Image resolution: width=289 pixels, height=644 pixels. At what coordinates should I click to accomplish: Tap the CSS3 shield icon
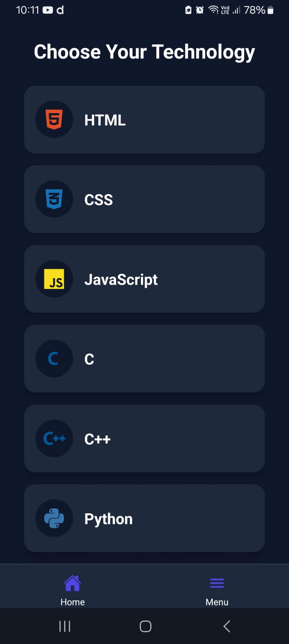(54, 199)
